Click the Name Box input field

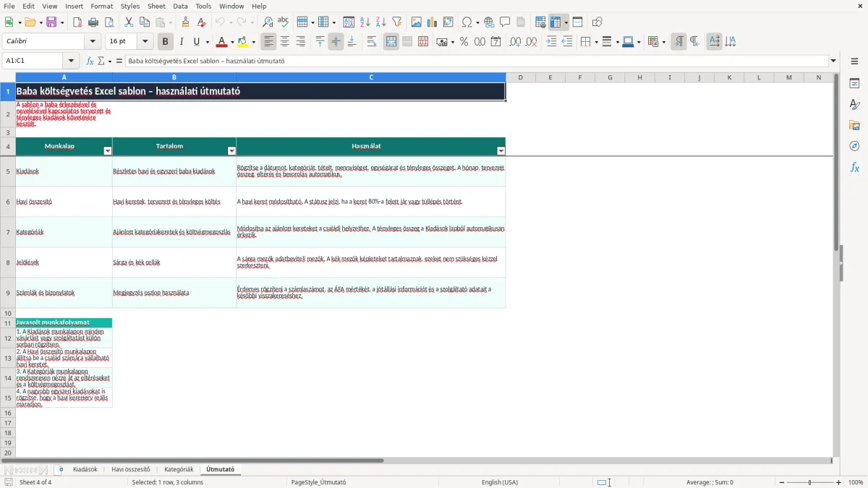(33, 61)
